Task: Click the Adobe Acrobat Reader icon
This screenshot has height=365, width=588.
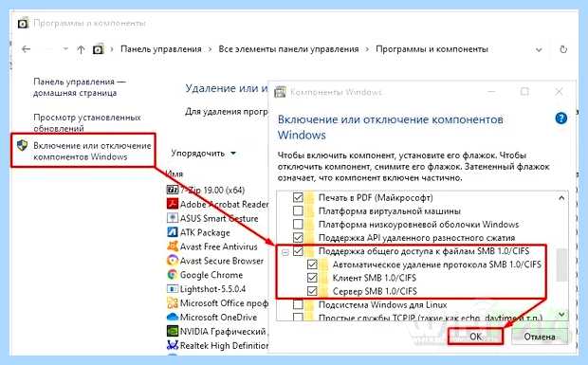Action: click(173, 204)
